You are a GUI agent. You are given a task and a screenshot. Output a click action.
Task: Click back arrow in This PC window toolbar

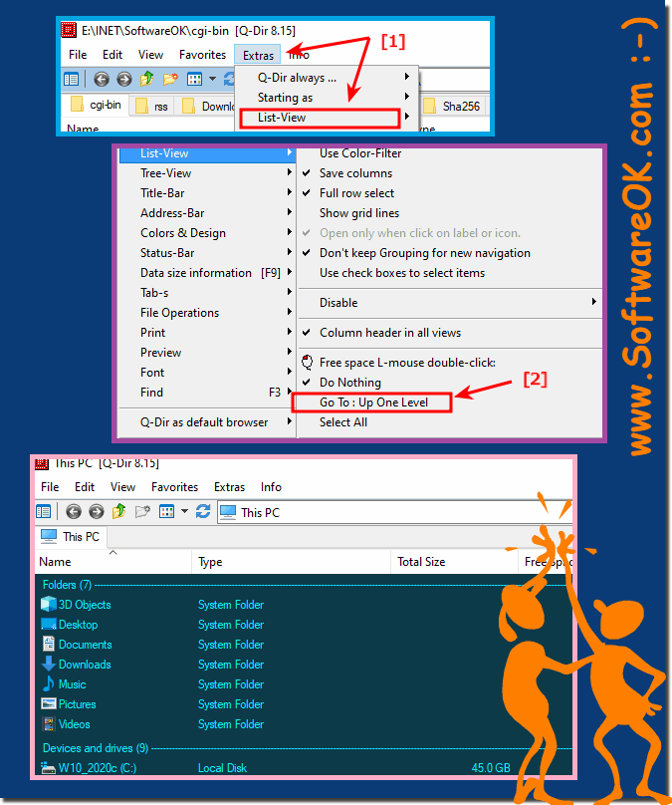pos(74,511)
